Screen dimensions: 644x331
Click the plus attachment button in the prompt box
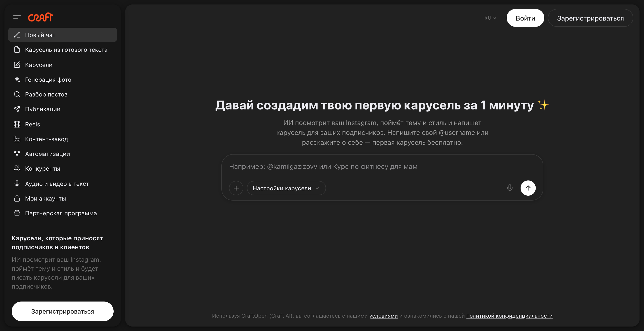click(x=236, y=188)
